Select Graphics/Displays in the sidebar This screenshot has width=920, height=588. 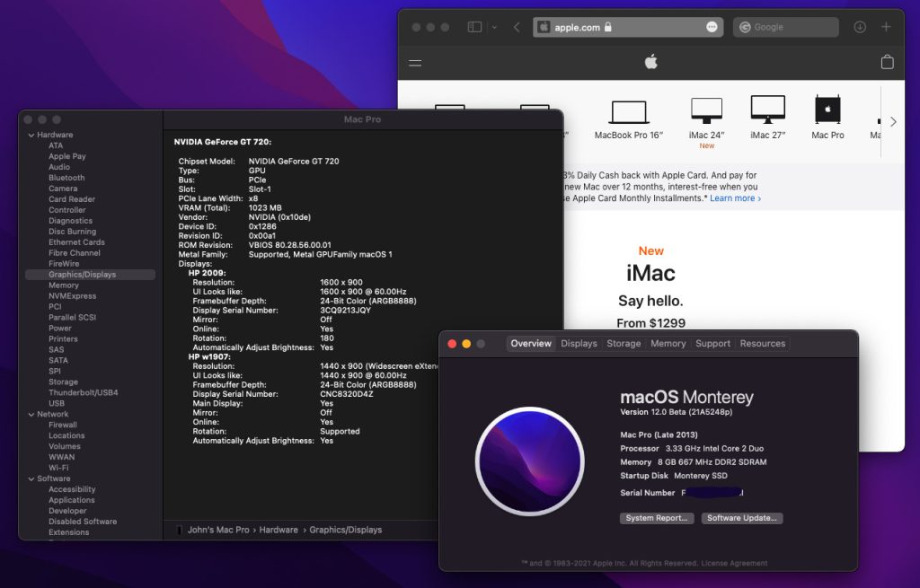click(x=91, y=275)
